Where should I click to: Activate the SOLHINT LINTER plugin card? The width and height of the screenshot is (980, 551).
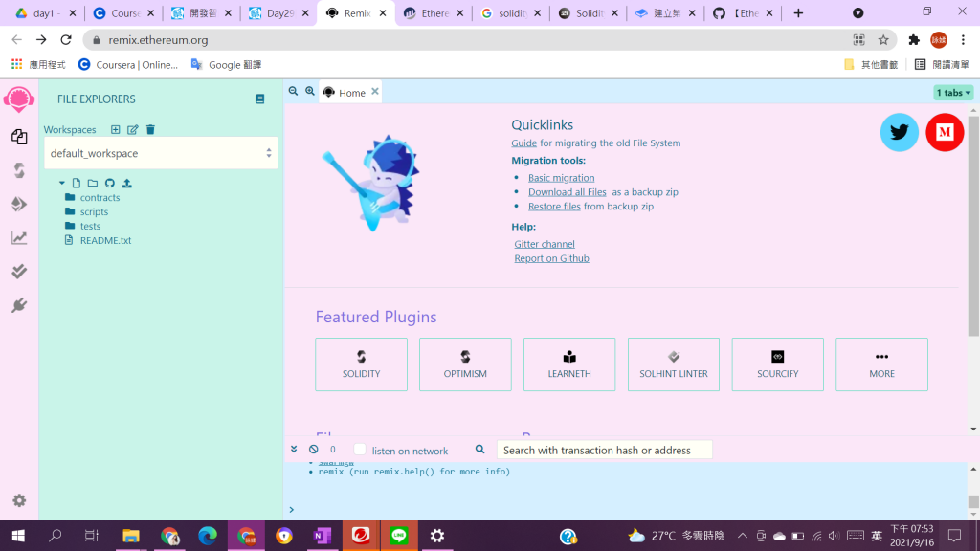pos(673,364)
